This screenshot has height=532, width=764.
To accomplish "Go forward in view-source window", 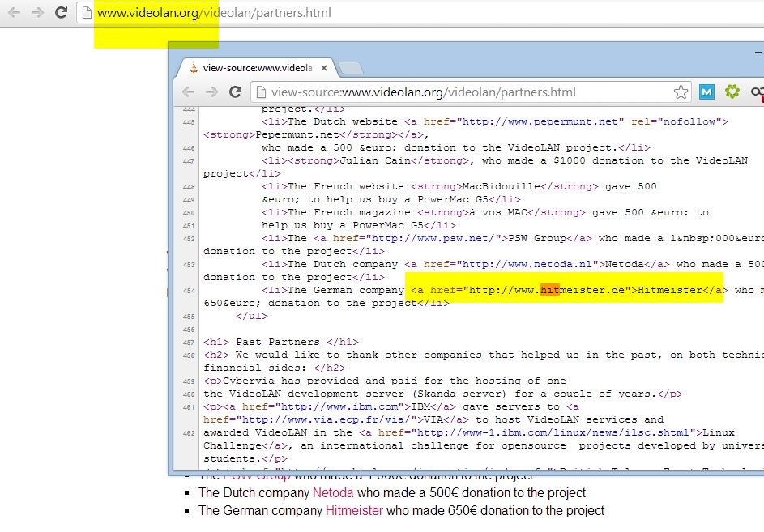I will coord(211,92).
